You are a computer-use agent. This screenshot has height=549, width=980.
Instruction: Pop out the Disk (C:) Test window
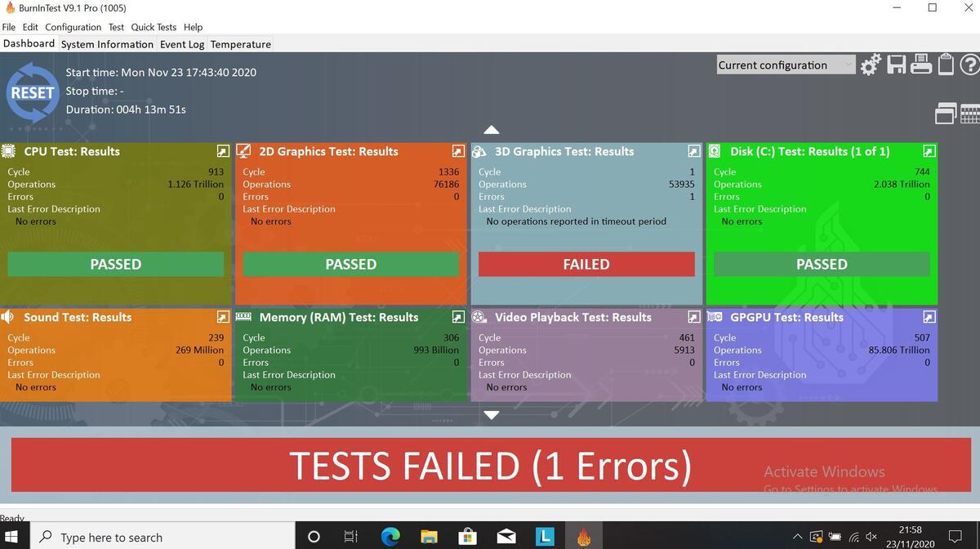tap(929, 151)
